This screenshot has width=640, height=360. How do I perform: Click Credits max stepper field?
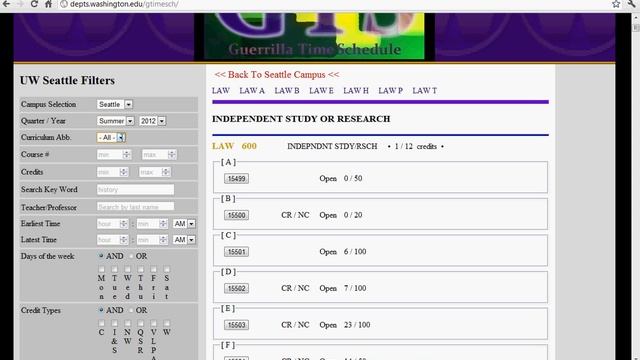click(x=154, y=172)
